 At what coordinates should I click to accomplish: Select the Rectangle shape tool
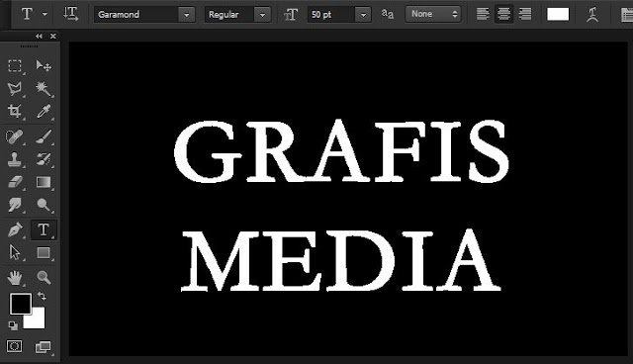[44, 253]
